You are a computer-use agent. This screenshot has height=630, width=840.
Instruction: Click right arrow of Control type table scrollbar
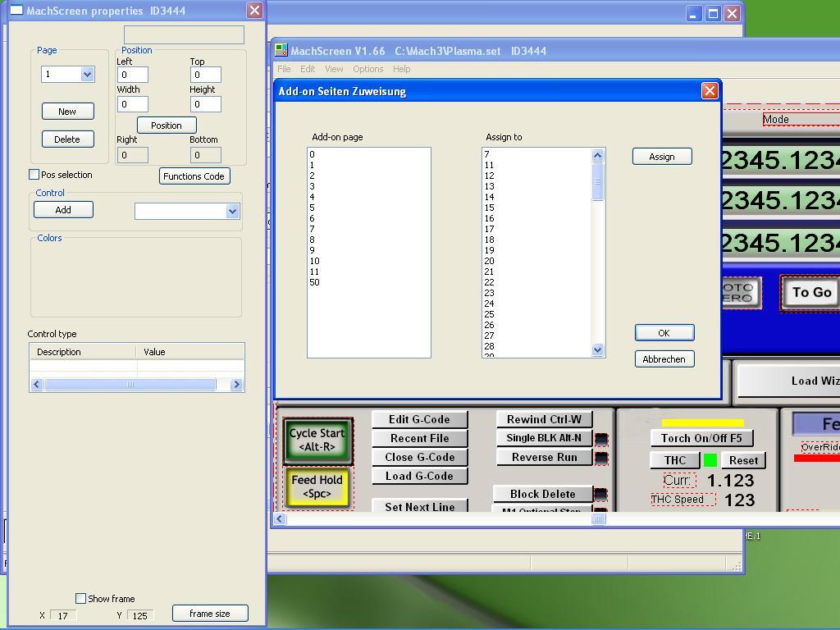point(236,385)
